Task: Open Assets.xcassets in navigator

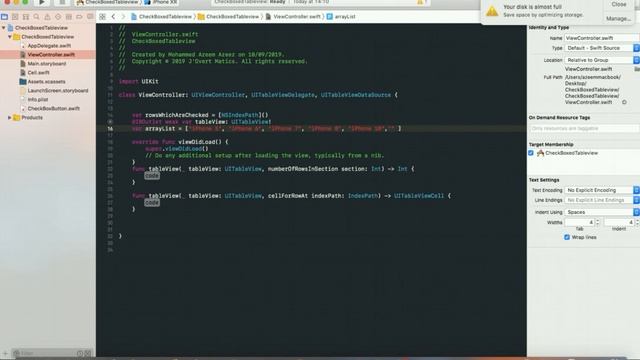Action: 46,82
